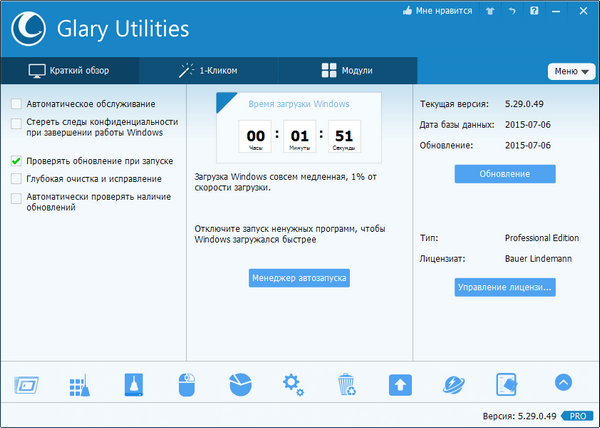The height and width of the screenshot is (428, 600).
Task: Launch the registry cleaner broom icon
Action: click(x=80, y=384)
